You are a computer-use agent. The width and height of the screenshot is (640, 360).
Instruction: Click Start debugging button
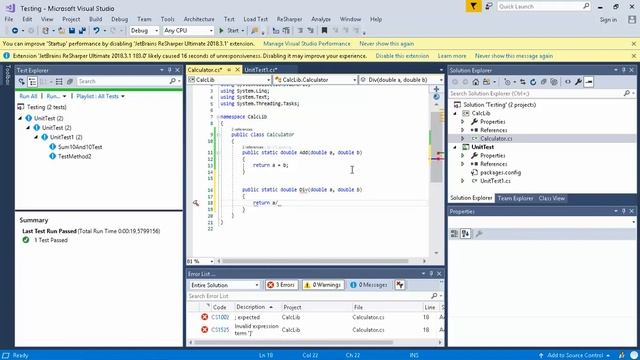pyautogui.click(x=231, y=31)
